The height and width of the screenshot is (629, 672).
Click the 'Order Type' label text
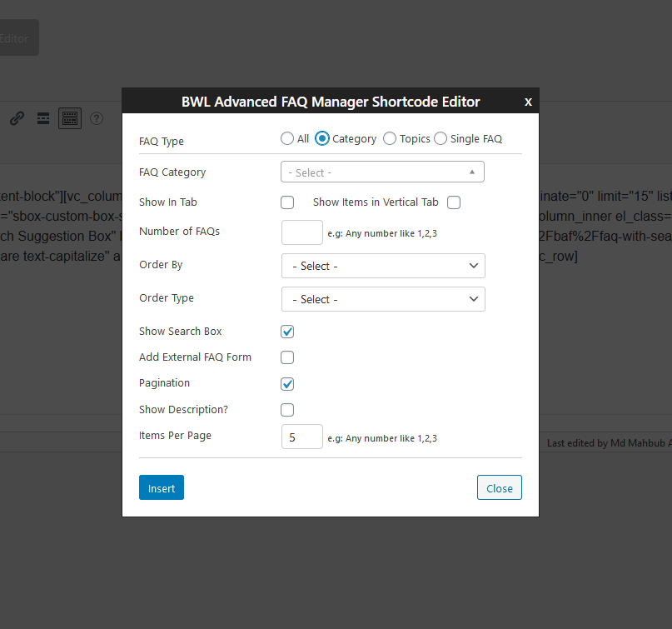[167, 298]
